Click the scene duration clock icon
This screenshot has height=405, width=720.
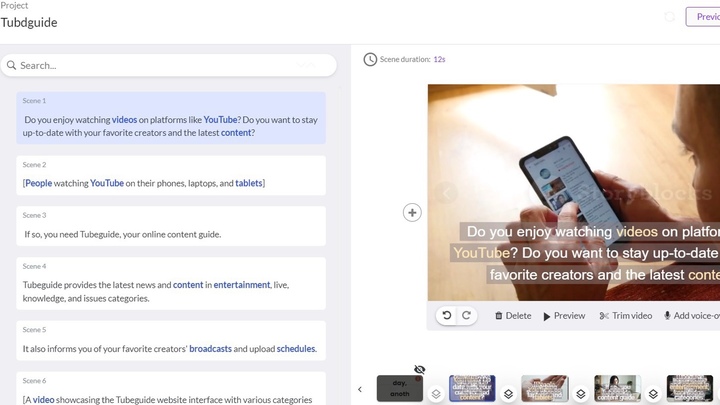click(x=370, y=60)
